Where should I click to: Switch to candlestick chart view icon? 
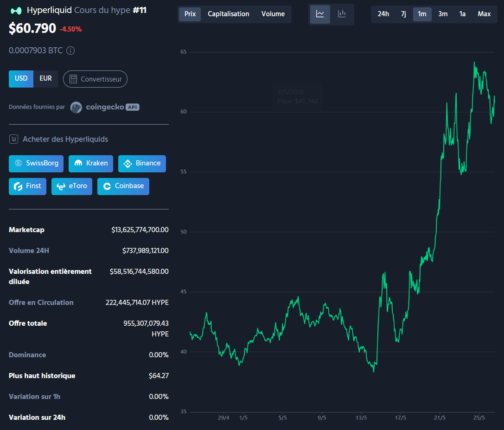click(x=342, y=14)
